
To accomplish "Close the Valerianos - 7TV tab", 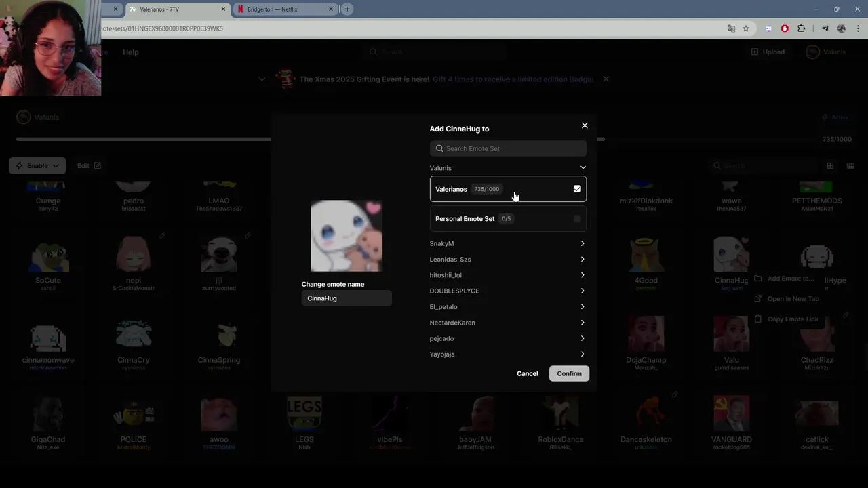I will (x=223, y=9).
